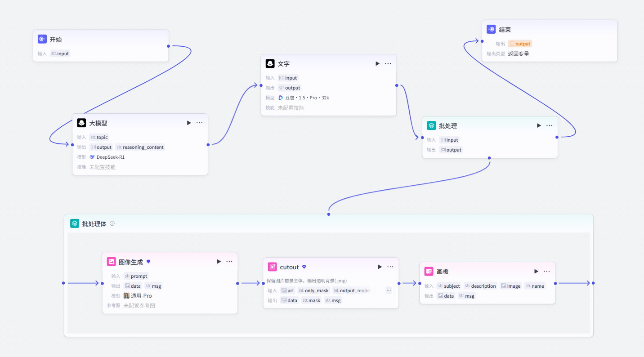Open the 画板 node's three-dot menu

tap(547, 271)
